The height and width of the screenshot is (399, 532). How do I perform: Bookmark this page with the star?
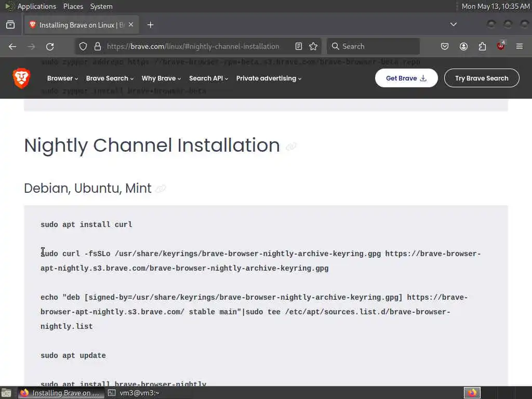[x=313, y=46]
